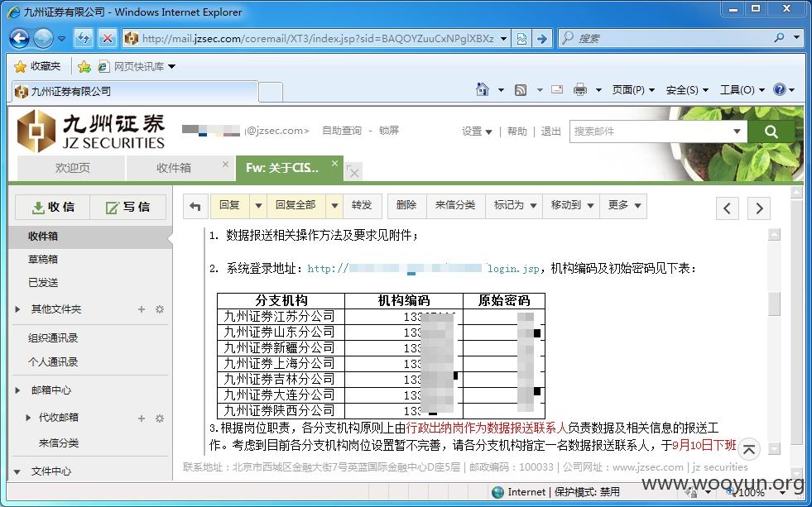Screen dimensions: 812x507
Task: Click the 退出 logout link
Action: pos(550,132)
